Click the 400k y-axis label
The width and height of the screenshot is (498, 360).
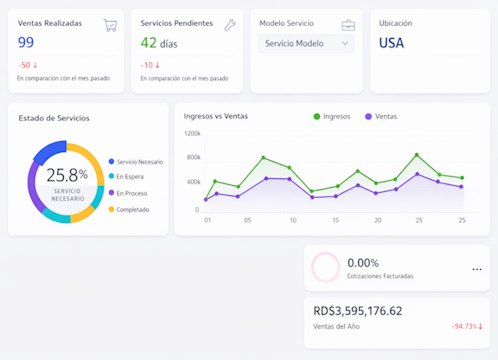[x=194, y=182]
